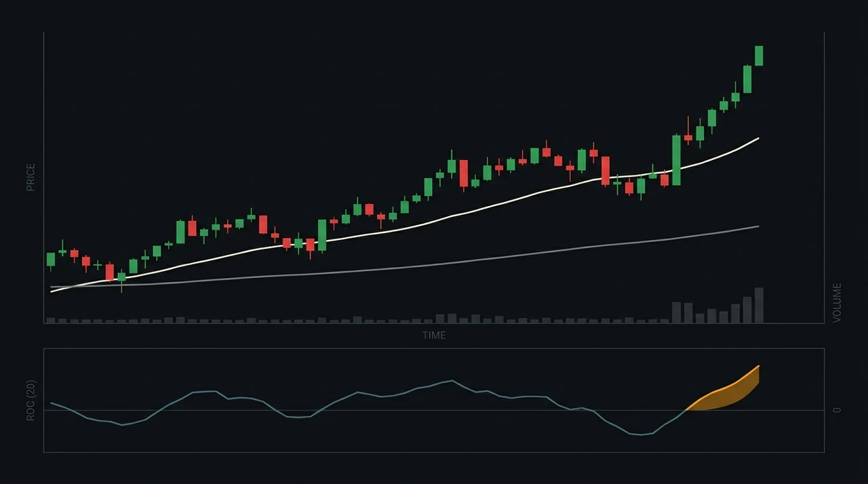The height and width of the screenshot is (484, 868).
Task: Click the PRICE axis label
Action: pos(31,177)
